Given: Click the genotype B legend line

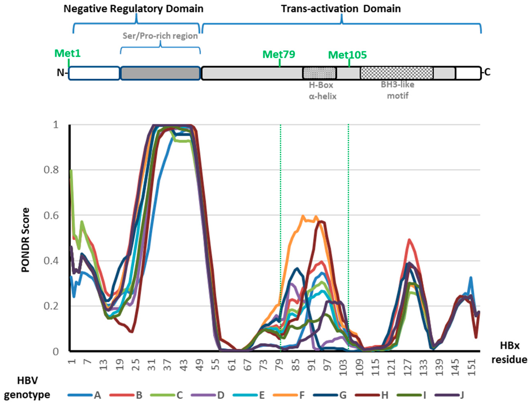Looking at the screenshot, I should pos(122,395).
